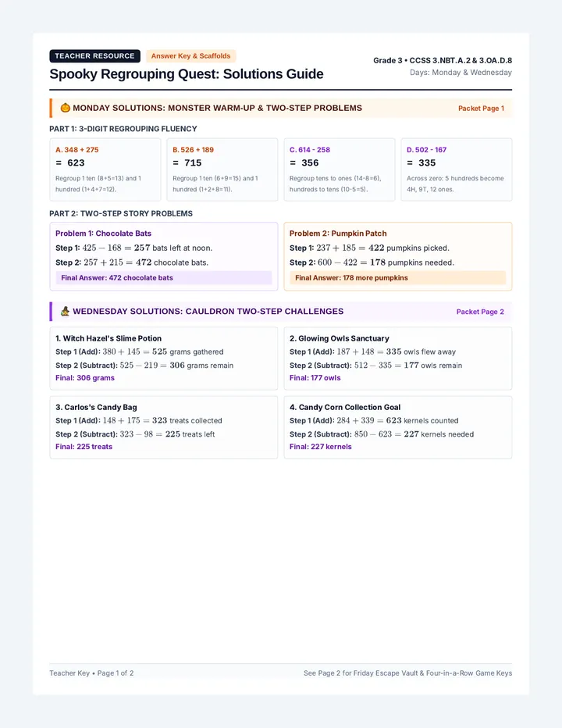562x728 pixels.
Task: Select the Witch Hazel's Slime Potion card
Action: 164,359
